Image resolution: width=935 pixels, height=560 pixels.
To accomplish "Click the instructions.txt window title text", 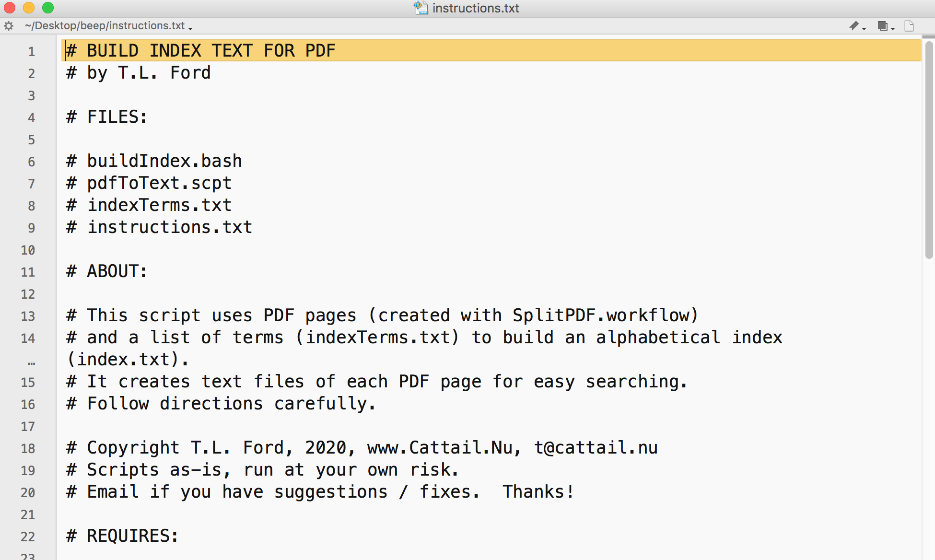I will [476, 8].
